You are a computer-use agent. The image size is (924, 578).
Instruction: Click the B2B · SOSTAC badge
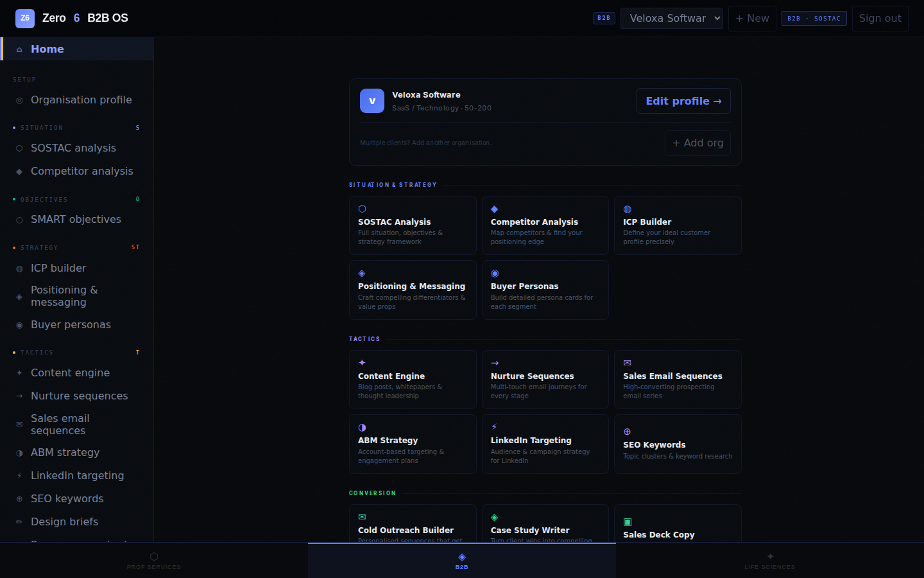[814, 18]
